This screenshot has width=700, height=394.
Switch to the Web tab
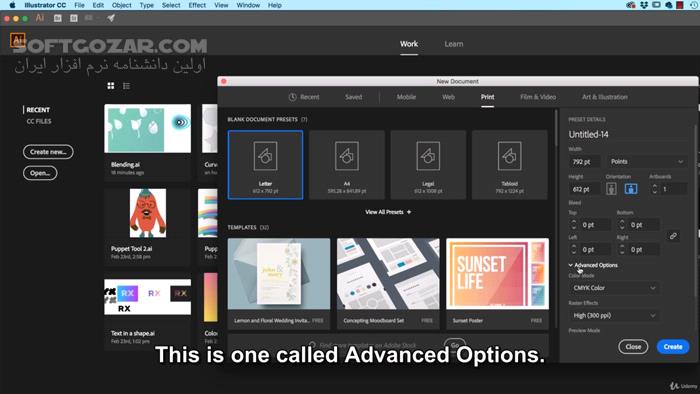(x=448, y=97)
